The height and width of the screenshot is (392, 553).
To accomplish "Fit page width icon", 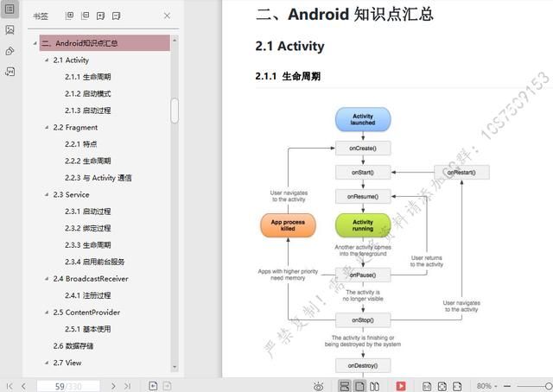I will [457, 386].
